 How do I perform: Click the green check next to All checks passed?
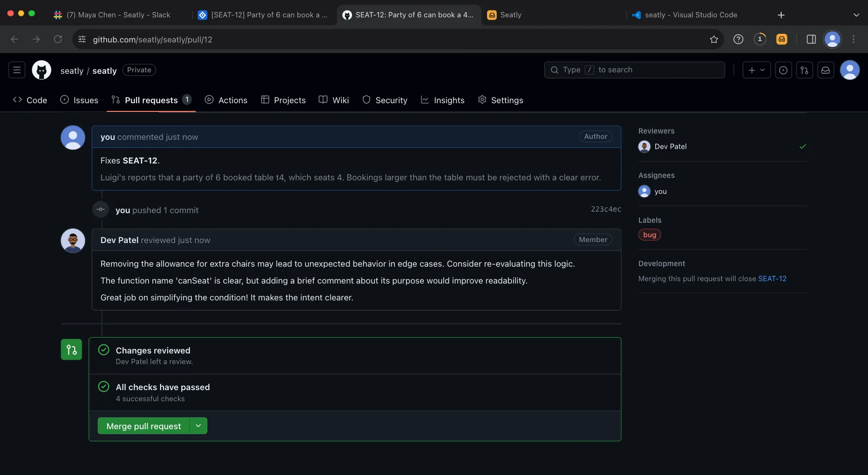(x=104, y=387)
